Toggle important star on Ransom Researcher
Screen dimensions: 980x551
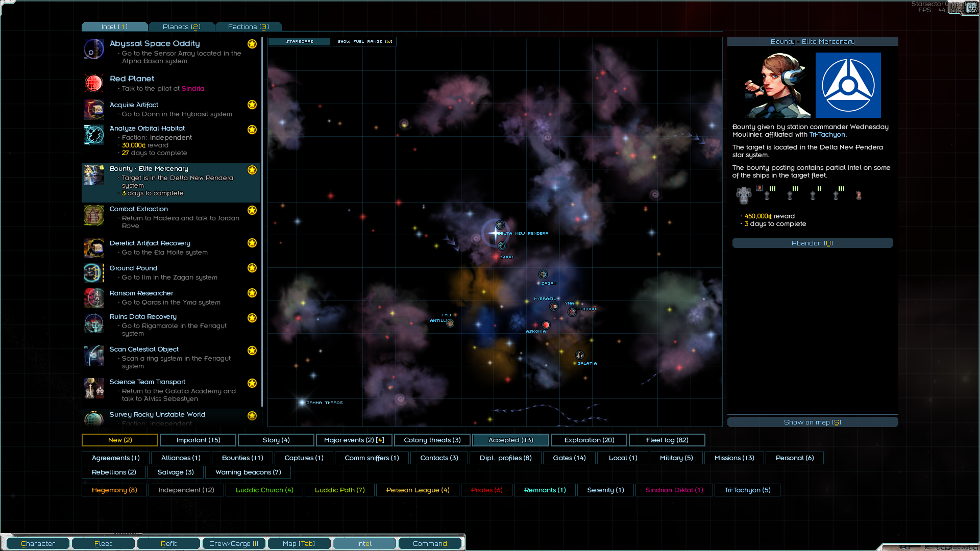click(252, 293)
